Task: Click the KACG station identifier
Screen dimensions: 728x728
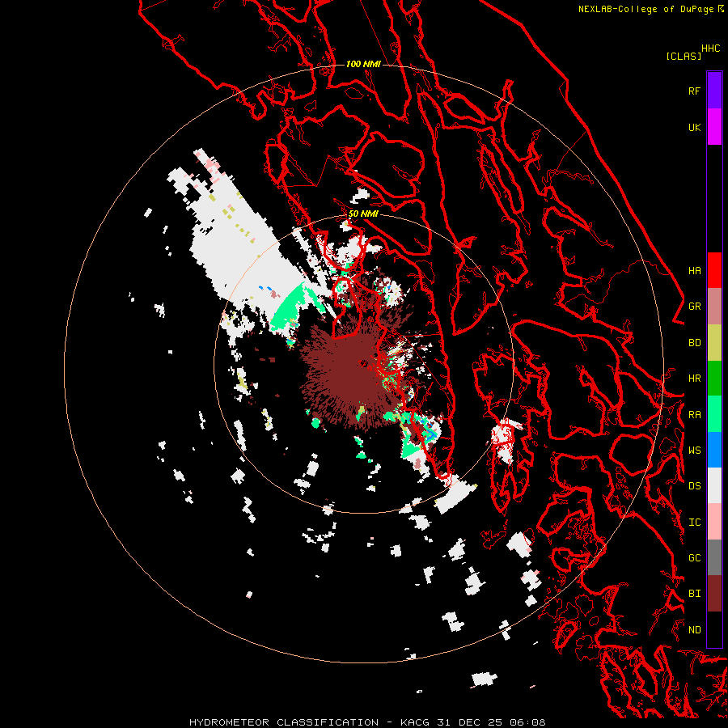Action: [415, 722]
